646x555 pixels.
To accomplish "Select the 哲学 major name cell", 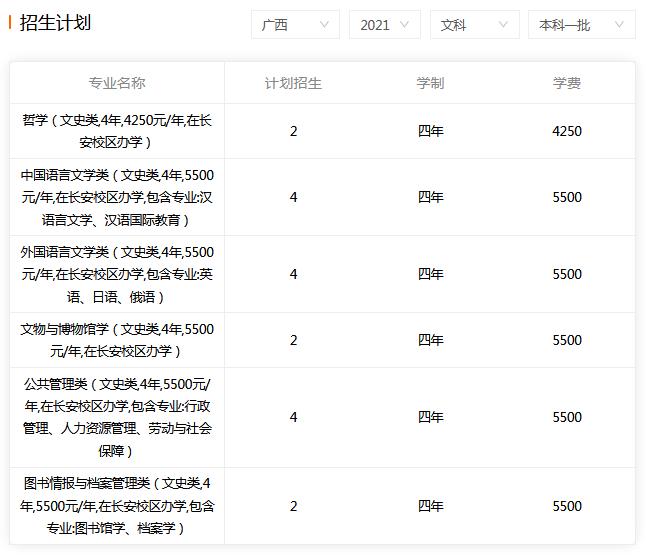I will click(x=117, y=131).
